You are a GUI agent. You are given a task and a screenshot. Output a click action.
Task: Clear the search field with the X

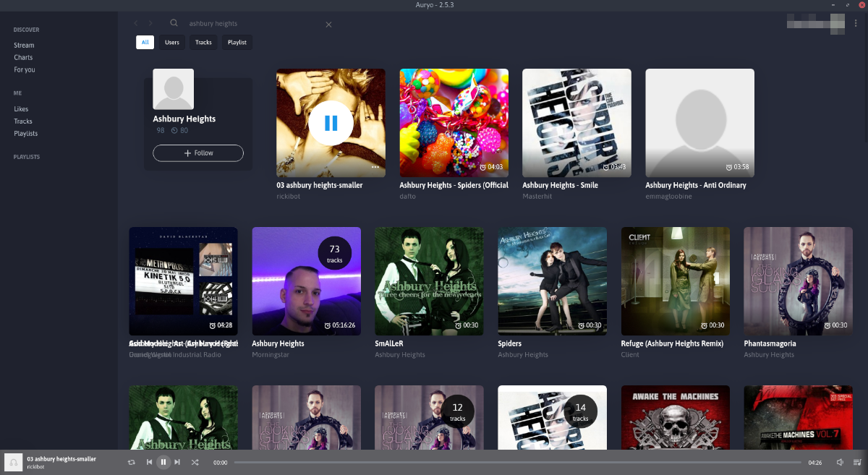328,25
